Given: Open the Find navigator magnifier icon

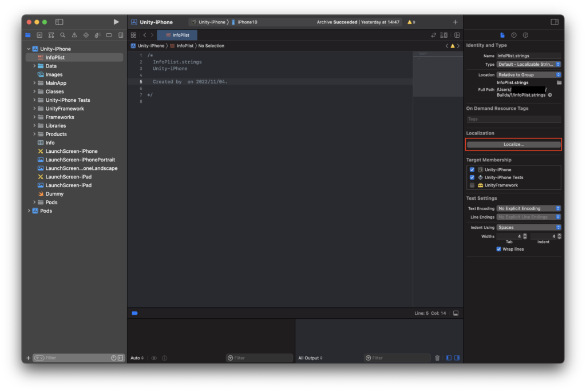Looking at the screenshot, I should click(x=63, y=35).
